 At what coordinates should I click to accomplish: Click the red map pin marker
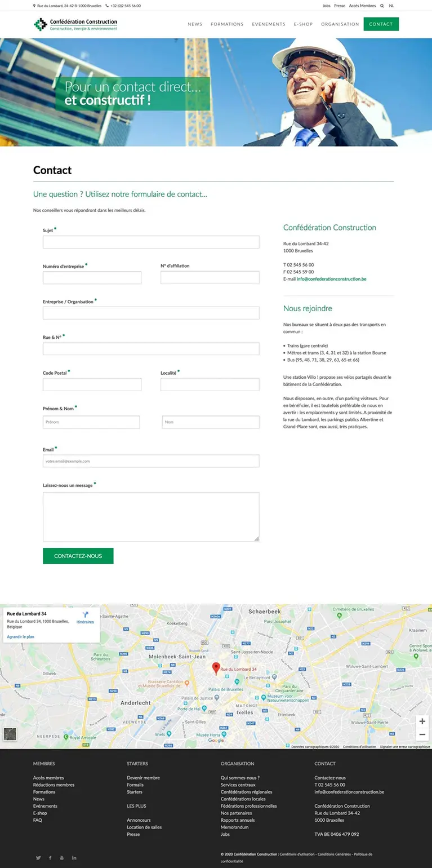point(215,668)
